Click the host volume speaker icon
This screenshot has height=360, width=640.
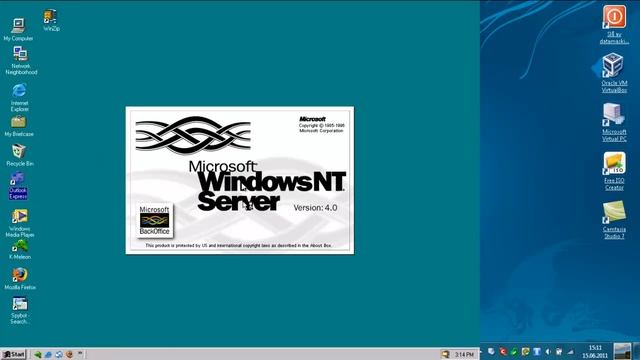tap(548, 351)
